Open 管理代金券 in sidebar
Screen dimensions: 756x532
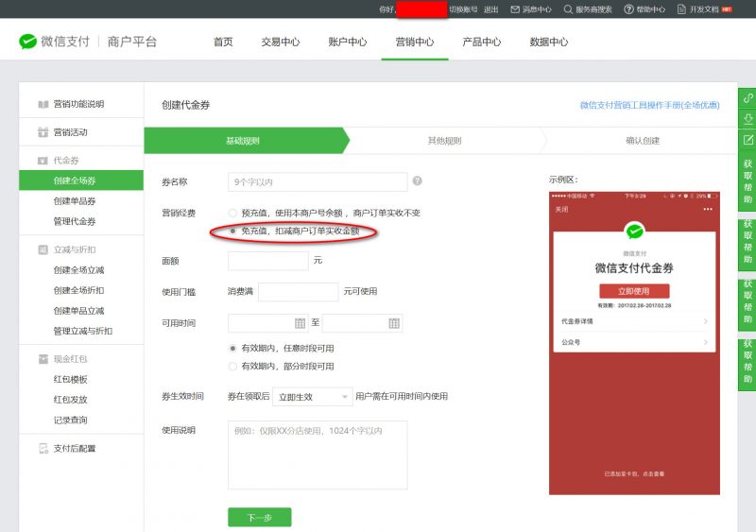[75, 221]
